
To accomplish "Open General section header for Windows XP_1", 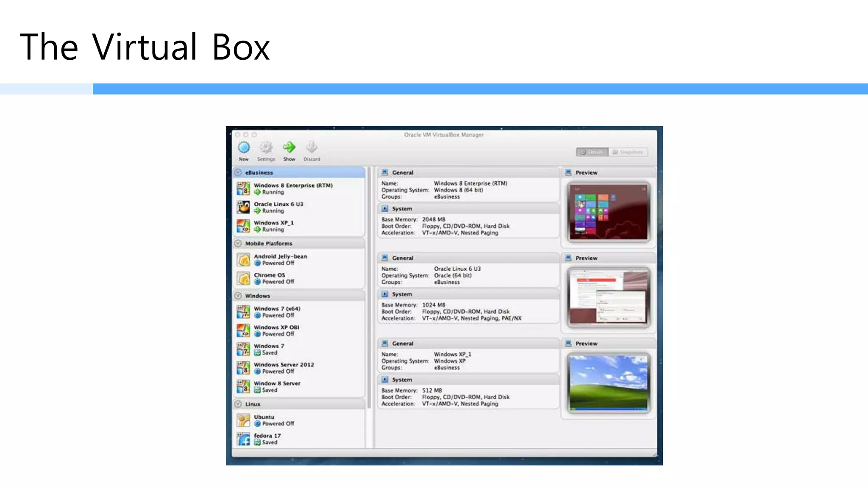I will click(x=468, y=344).
